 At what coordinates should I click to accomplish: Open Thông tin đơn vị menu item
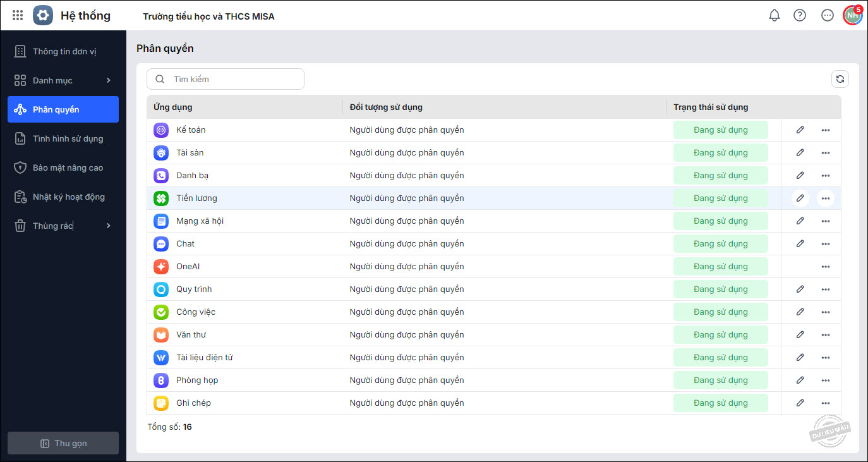pyautogui.click(x=64, y=51)
